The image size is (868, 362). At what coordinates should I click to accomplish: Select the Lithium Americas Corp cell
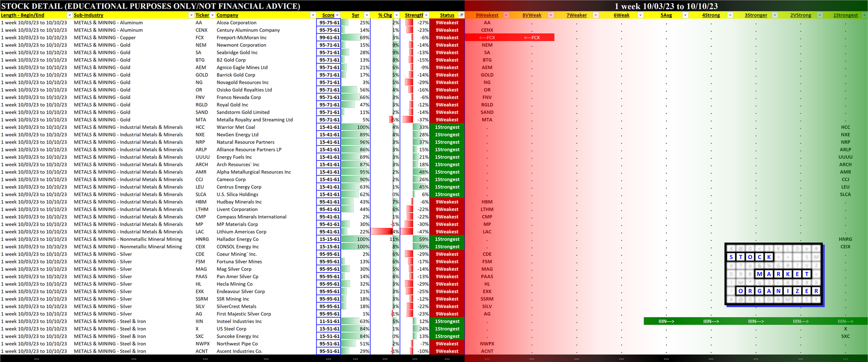266,232
